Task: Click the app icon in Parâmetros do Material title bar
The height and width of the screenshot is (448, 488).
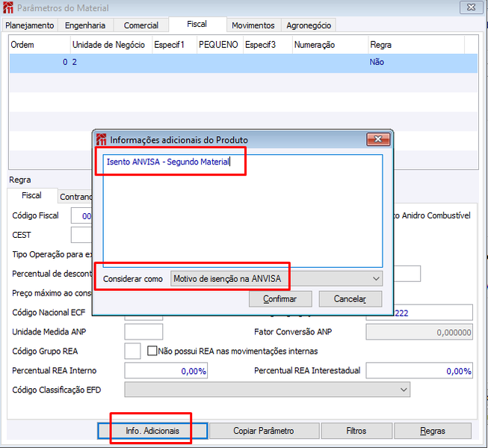Action: pyautogui.click(x=8, y=7)
